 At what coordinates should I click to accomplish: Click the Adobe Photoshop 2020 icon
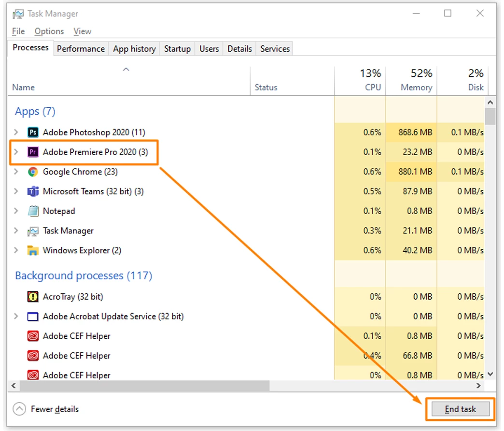coord(33,132)
